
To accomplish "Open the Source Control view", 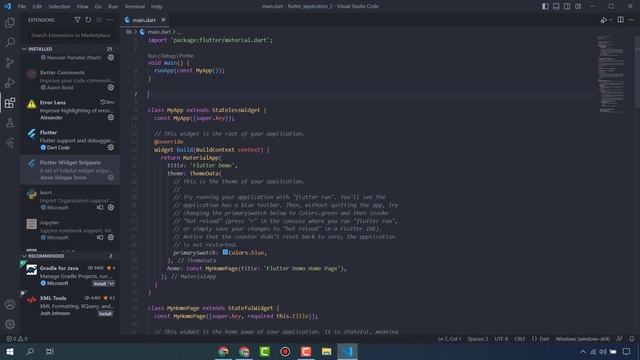I will point(10,62).
